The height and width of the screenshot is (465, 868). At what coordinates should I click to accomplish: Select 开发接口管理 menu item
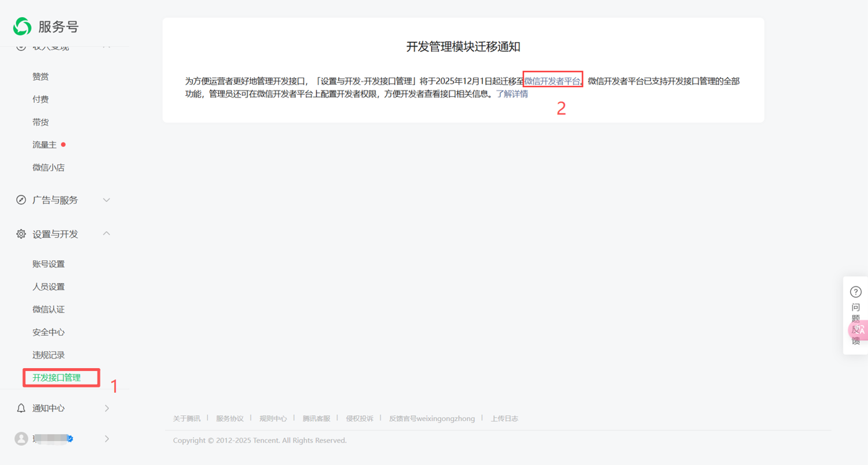click(x=57, y=378)
